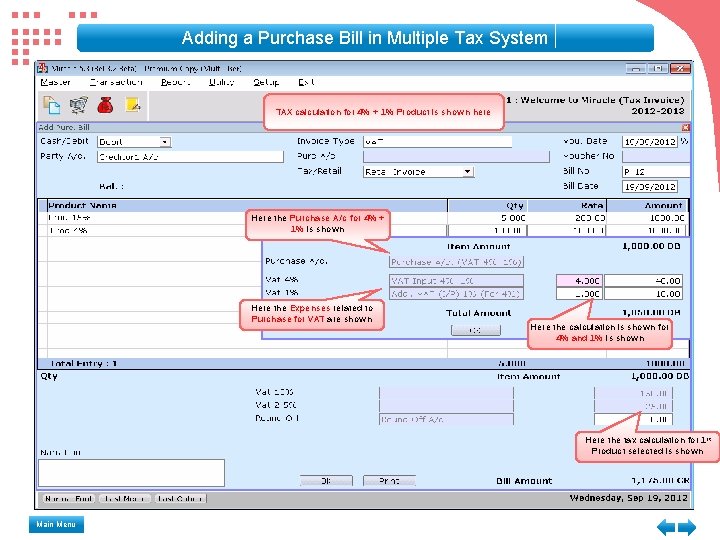Image resolution: width=720 pixels, height=540 pixels.
Task: Click the Miracle application title bar icon
Action: tap(42, 68)
